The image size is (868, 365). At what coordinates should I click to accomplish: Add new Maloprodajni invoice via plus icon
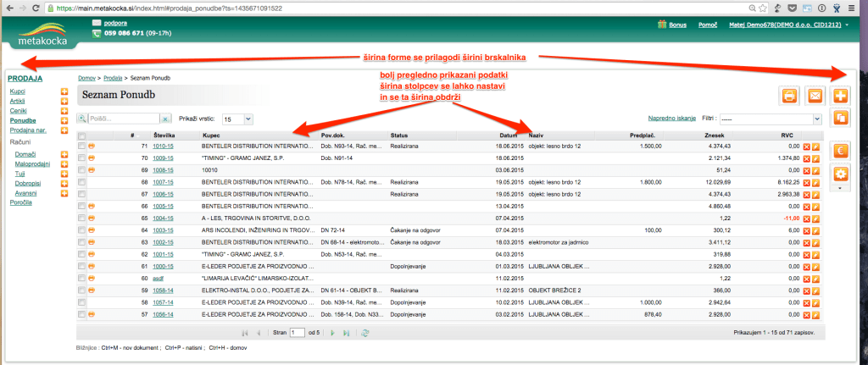coord(64,163)
